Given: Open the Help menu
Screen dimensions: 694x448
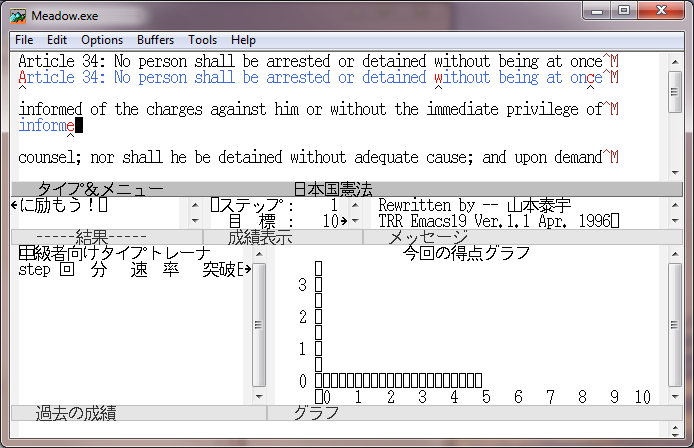Looking at the screenshot, I should [243, 40].
